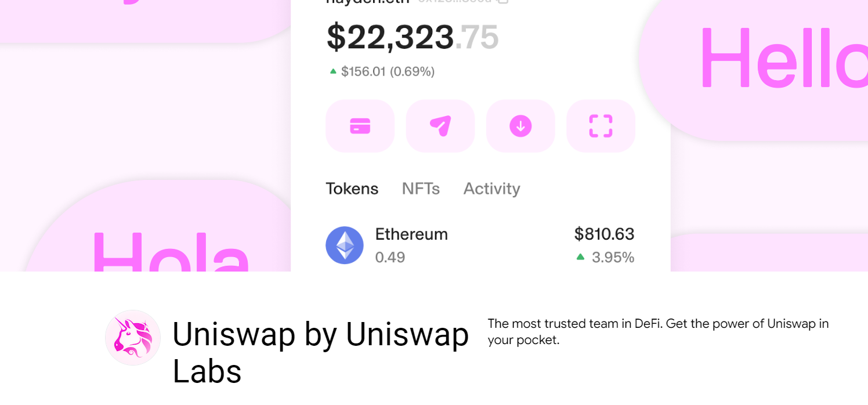Open the Ethereum token name
This screenshot has width=868, height=405.
[x=411, y=234]
